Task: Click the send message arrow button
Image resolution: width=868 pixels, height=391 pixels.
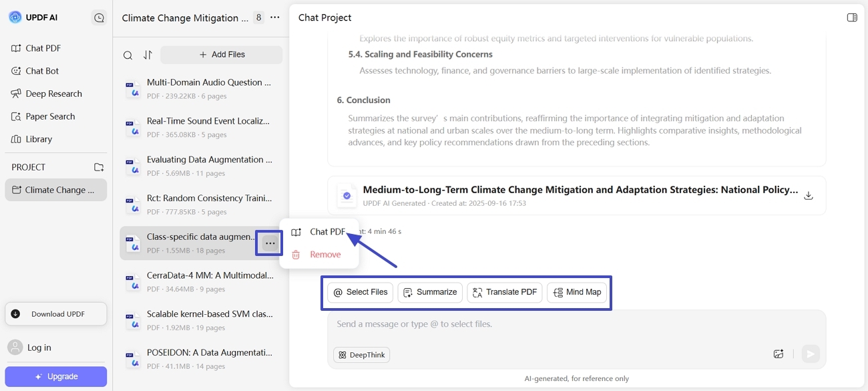Action: [x=810, y=354]
